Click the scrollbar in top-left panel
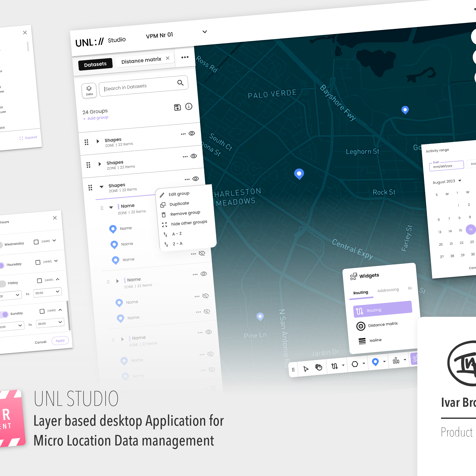This screenshot has width=476, height=476. click(28, 46)
